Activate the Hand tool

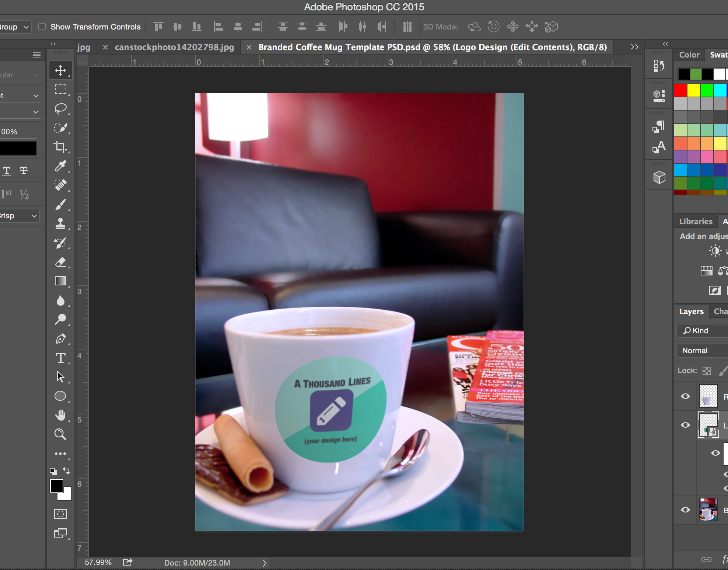[60, 415]
